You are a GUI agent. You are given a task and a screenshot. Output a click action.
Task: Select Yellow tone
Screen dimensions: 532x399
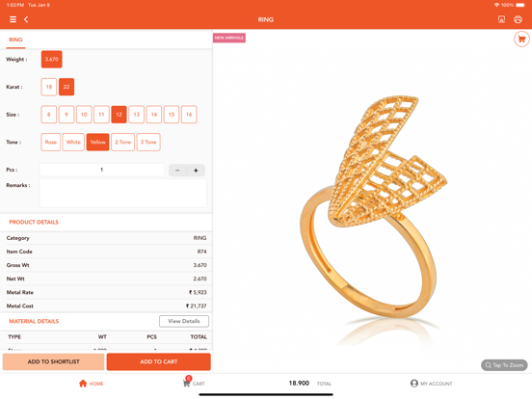coord(97,143)
